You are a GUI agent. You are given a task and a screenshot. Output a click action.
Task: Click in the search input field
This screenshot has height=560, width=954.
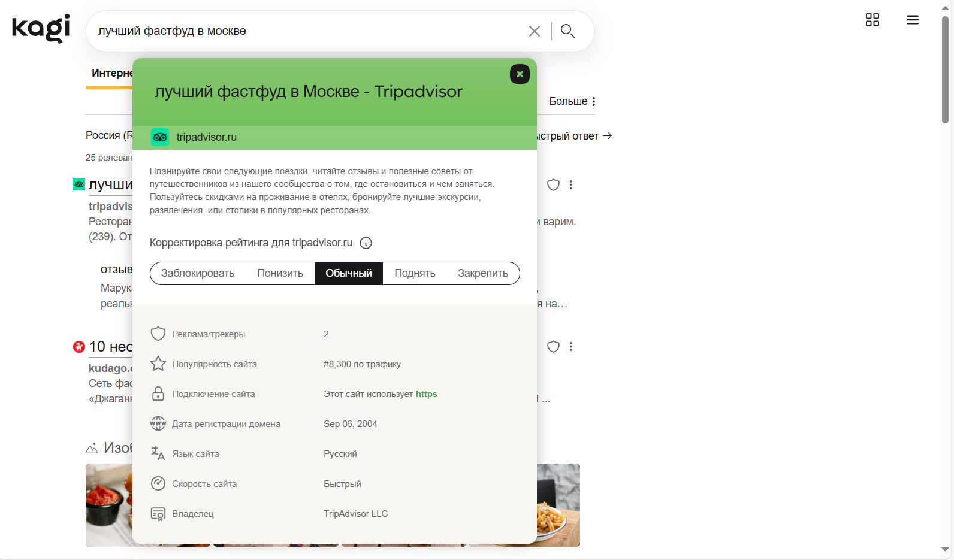[309, 31]
